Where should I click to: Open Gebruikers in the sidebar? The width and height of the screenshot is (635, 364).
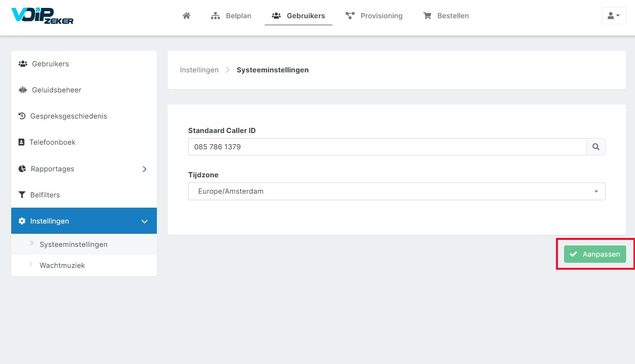pyautogui.click(x=84, y=64)
